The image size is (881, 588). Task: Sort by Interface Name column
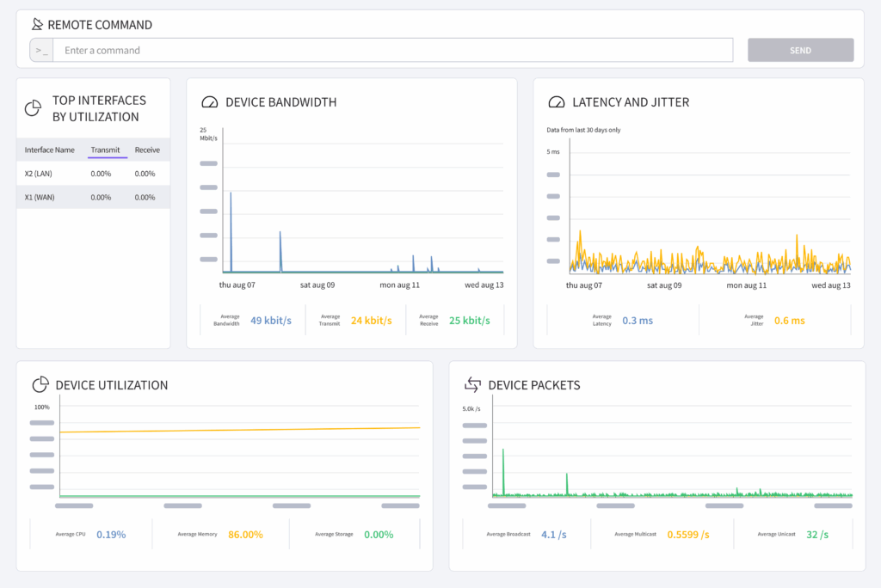pyautogui.click(x=49, y=150)
